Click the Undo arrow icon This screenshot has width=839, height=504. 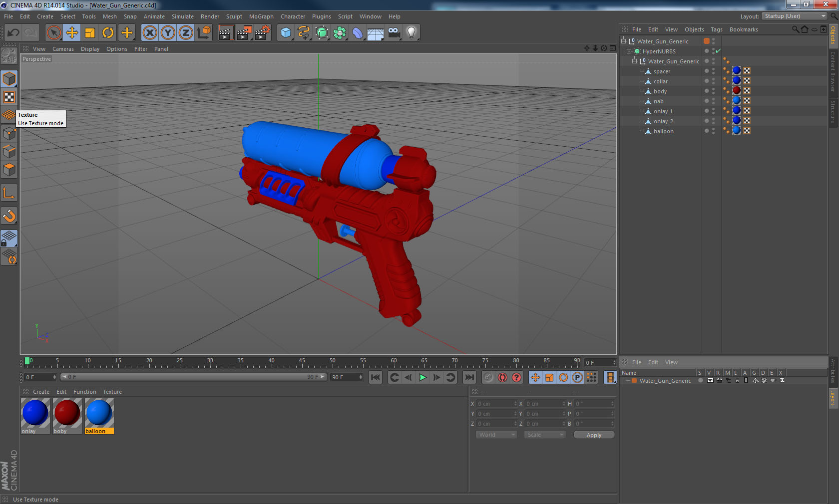(x=13, y=33)
